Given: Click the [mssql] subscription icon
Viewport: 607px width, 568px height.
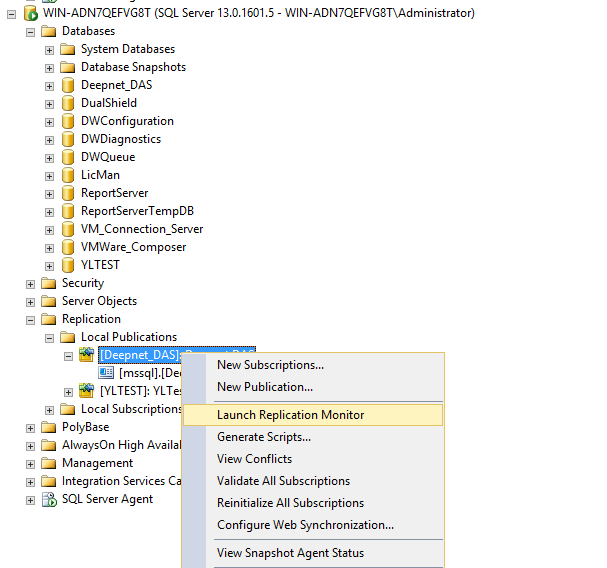Looking at the screenshot, I should point(107,373).
